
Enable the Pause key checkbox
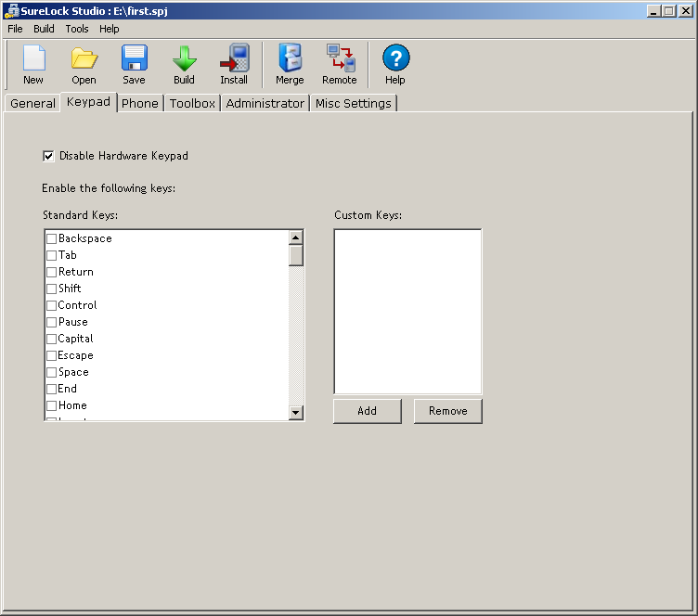[52, 322]
